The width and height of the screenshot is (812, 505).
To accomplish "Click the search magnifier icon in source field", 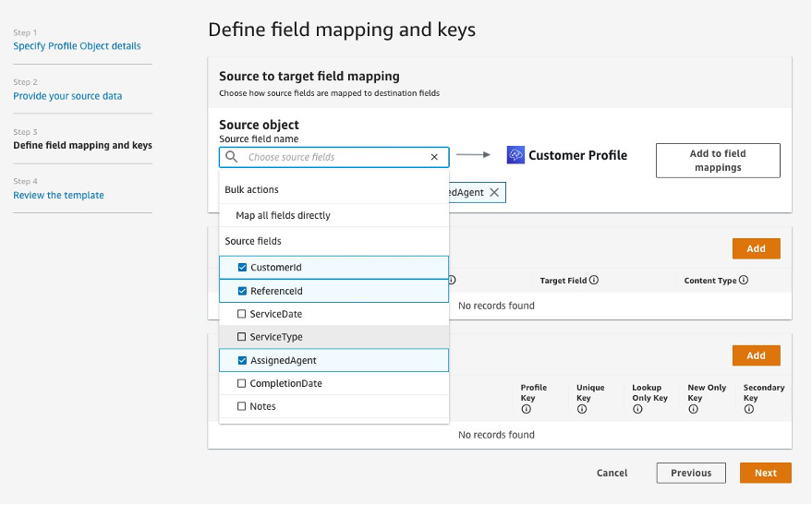I will (x=232, y=157).
